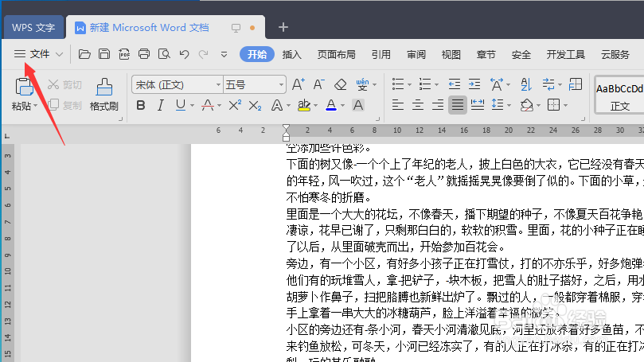Open Print Preview icon
The image size is (644, 362).
click(x=164, y=54)
